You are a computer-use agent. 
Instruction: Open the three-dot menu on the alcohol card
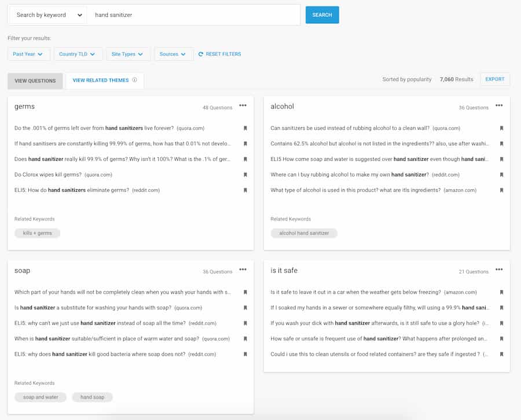[x=499, y=106]
